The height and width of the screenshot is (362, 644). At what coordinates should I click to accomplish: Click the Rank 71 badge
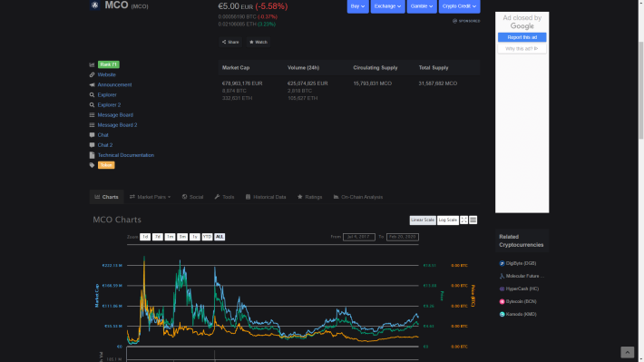pos(109,64)
